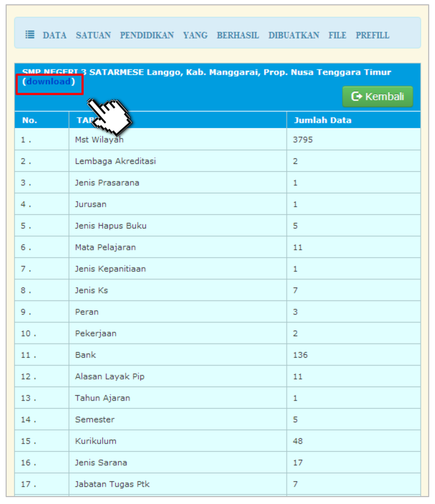Click the 'Peran' table cell
This screenshot has width=435, height=504.
tap(87, 312)
